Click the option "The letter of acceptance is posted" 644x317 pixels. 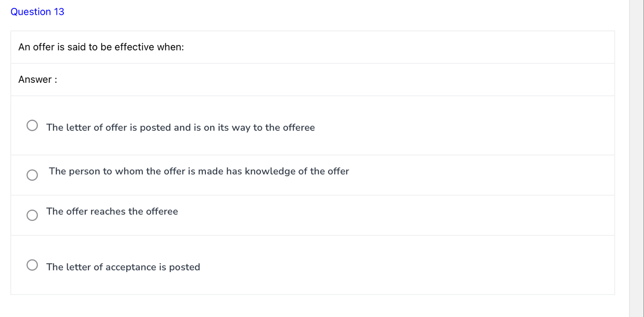click(123, 267)
